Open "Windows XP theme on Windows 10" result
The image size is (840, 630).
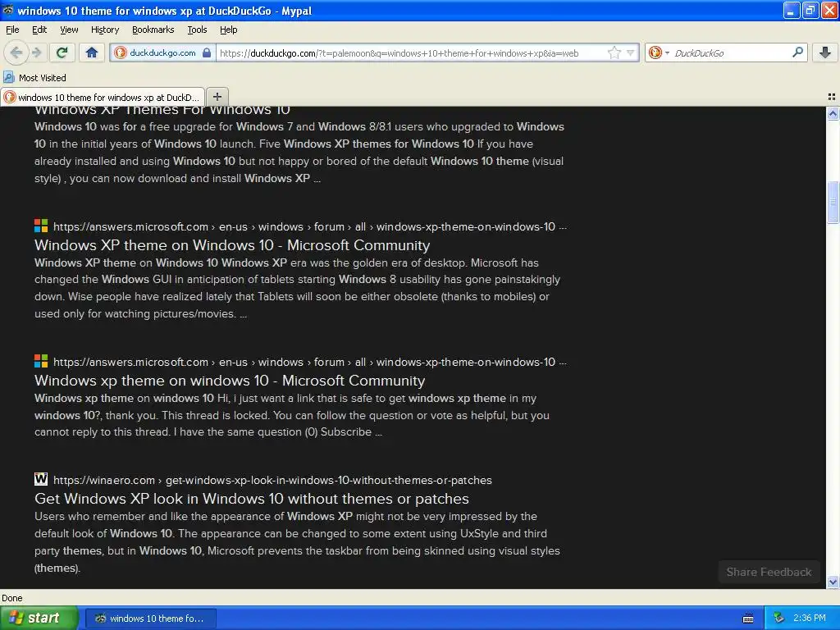232,245
